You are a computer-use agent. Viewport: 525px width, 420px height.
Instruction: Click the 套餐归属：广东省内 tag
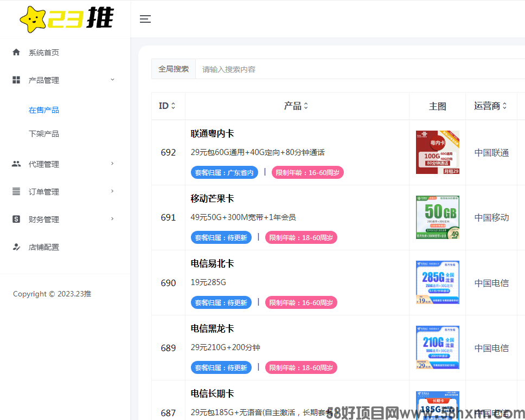[225, 172]
